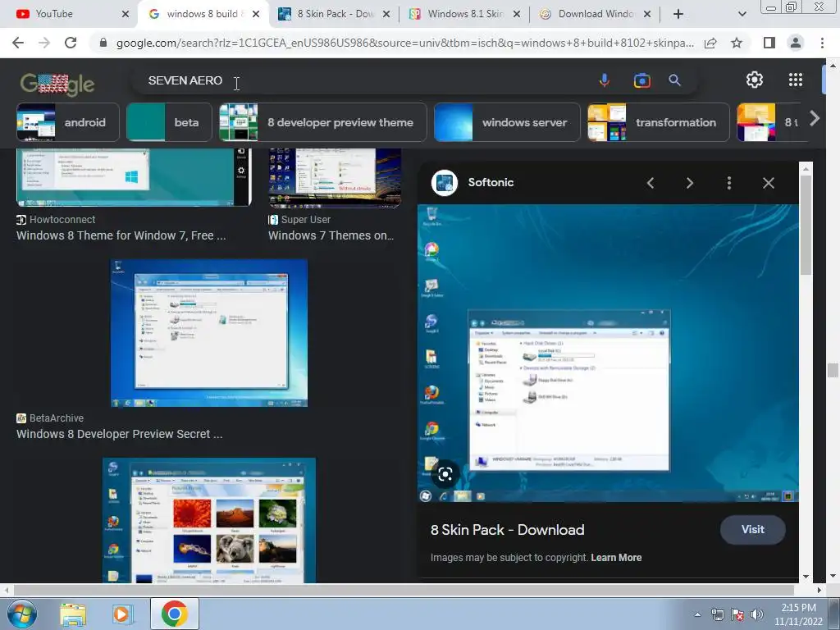This screenshot has width=840, height=630.
Task: Open the Chrome side panel
Action: [769, 43]
